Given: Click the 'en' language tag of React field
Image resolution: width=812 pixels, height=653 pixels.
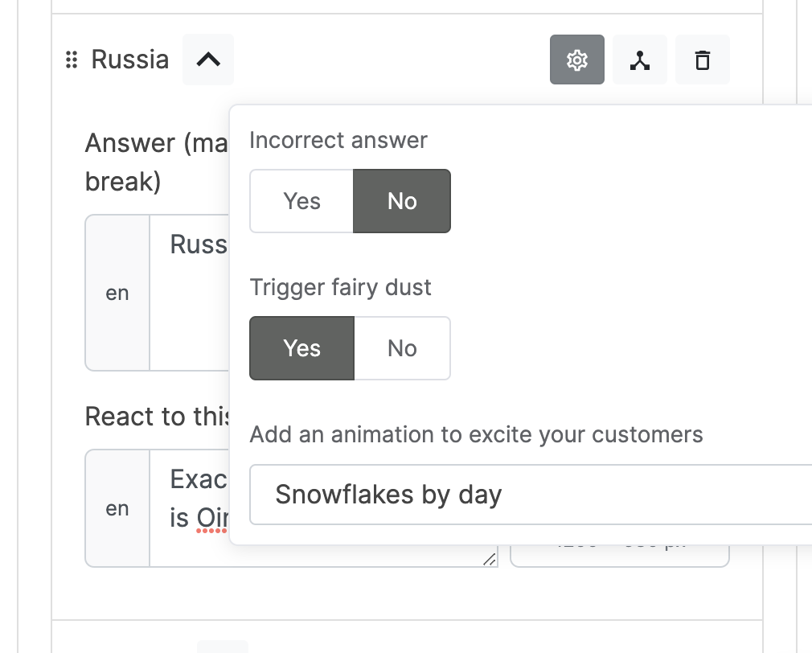Looking at the screenshot, I should [x=117, y=508].
